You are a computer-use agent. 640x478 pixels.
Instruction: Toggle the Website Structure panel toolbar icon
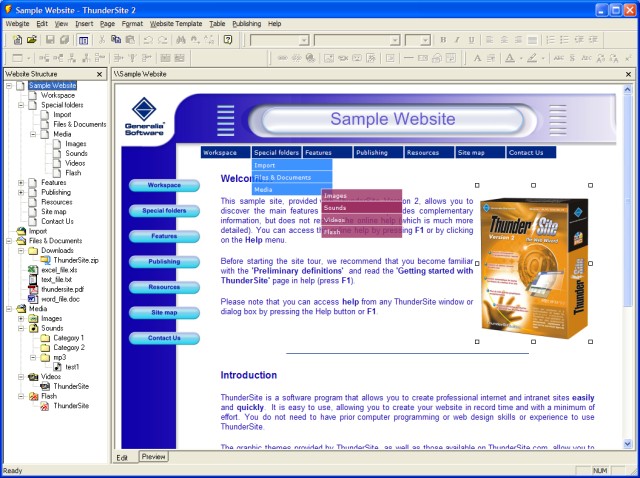coord(83,40)
